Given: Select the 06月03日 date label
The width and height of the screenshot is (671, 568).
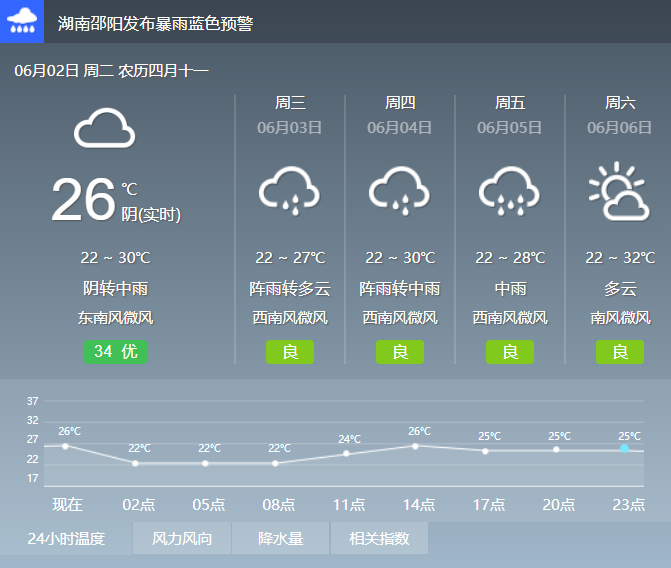Looking at the screenshot, I should [290, 128].
